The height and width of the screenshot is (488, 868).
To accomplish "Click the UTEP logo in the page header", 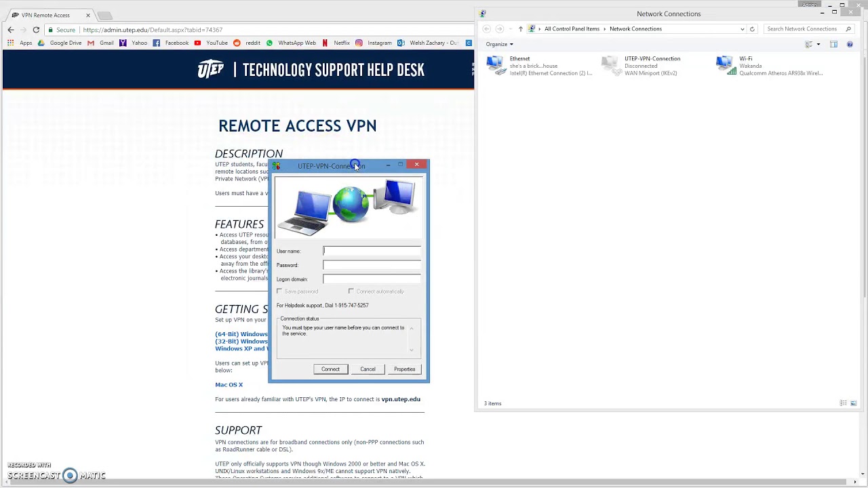I will point(211,70).
